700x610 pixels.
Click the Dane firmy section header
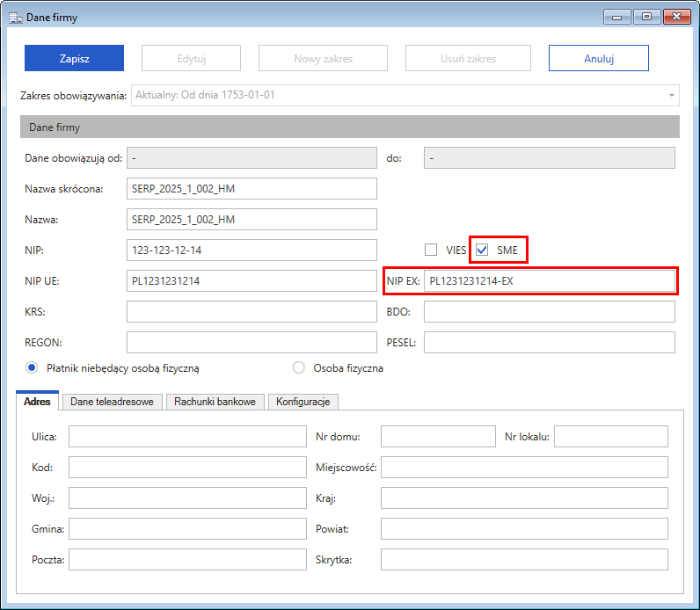(x=350, y=127)
